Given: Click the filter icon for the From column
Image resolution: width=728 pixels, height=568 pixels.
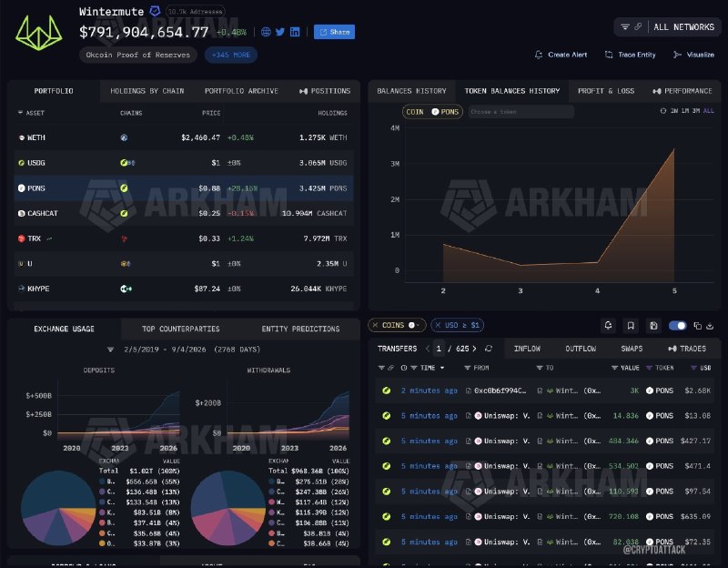Looking at the screenshot, I should pyautogui.click(x=467, y=368).
